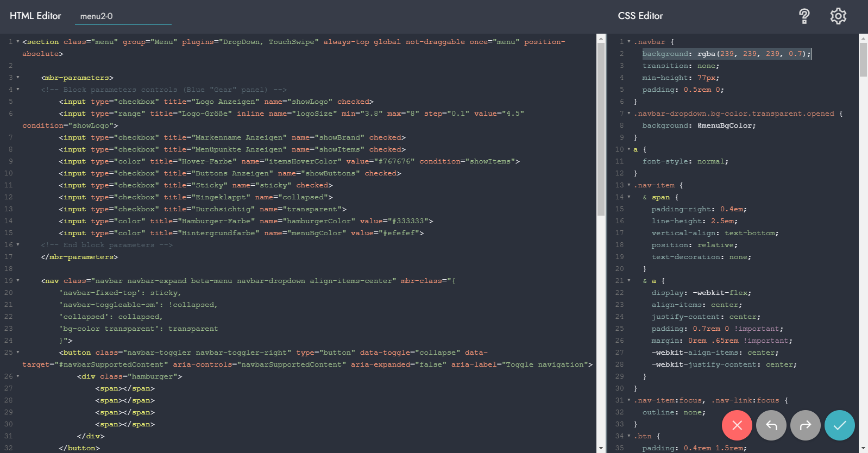Open the editor settings gear
The image size is (868, 453).
pos(838,16)
